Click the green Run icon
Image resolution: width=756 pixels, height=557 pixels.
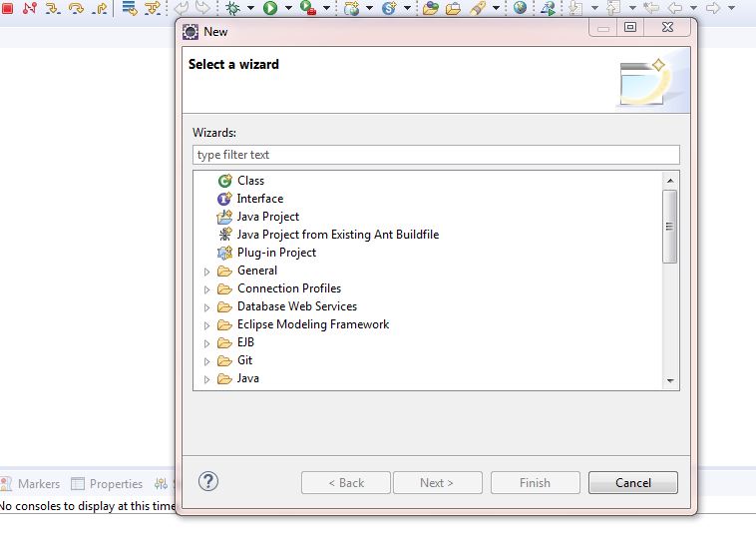tap(270, 8)
